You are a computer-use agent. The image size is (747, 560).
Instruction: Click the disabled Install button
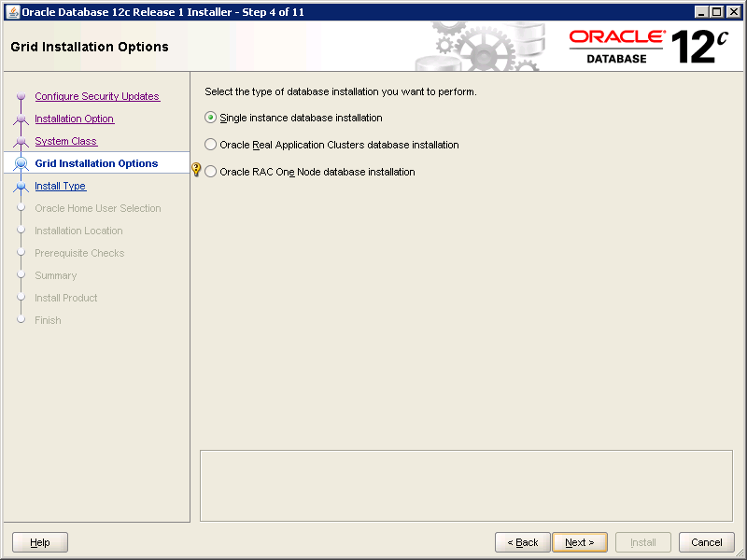(643, 542)
